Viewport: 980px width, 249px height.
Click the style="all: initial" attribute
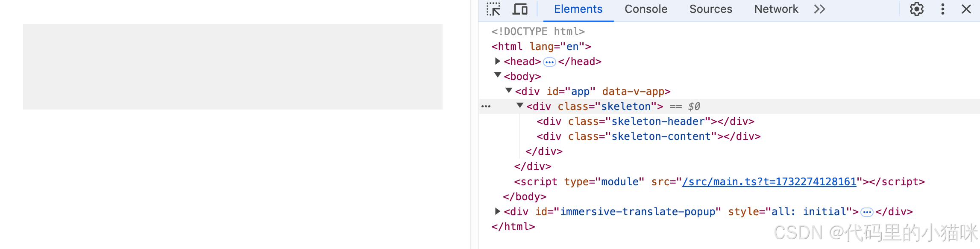(790, 212)
